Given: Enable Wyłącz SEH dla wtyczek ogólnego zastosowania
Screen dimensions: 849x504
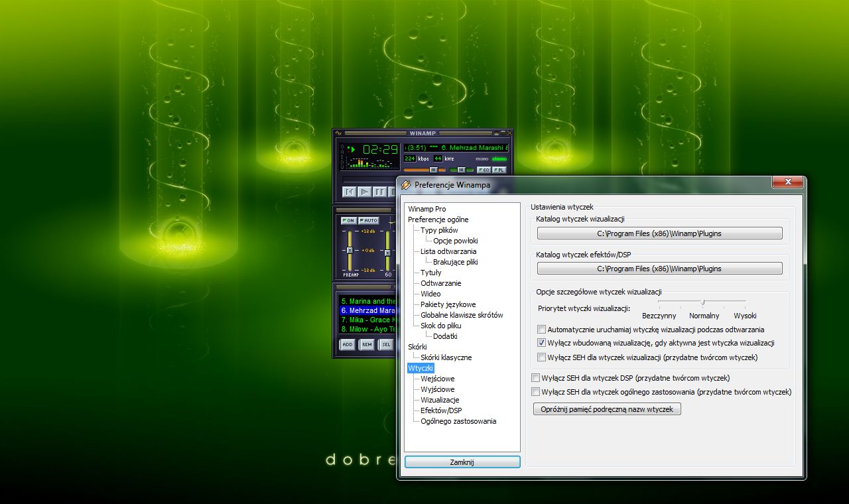Looking at the screenshot, I should tap(535, 392).
